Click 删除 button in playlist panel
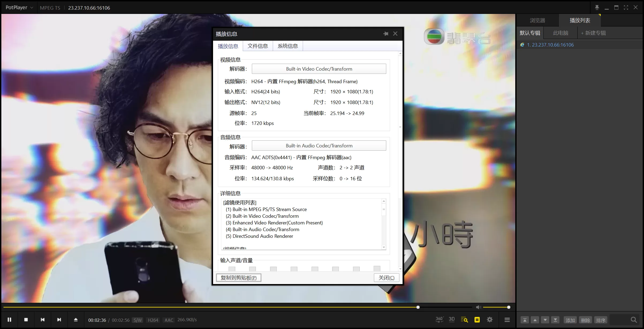The image size is (644, 329). click(585, 320)
